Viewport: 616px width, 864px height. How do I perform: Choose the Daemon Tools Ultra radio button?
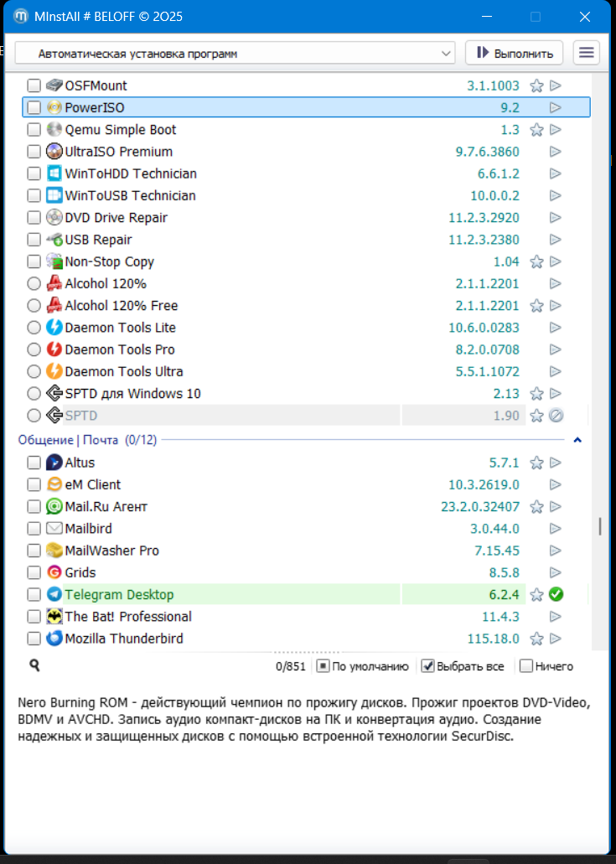pos(34,371)
